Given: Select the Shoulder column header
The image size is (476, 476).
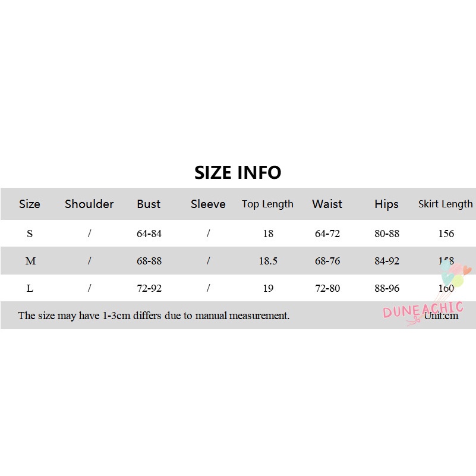Looking at the screenshot, I should [x=89, y=204].
